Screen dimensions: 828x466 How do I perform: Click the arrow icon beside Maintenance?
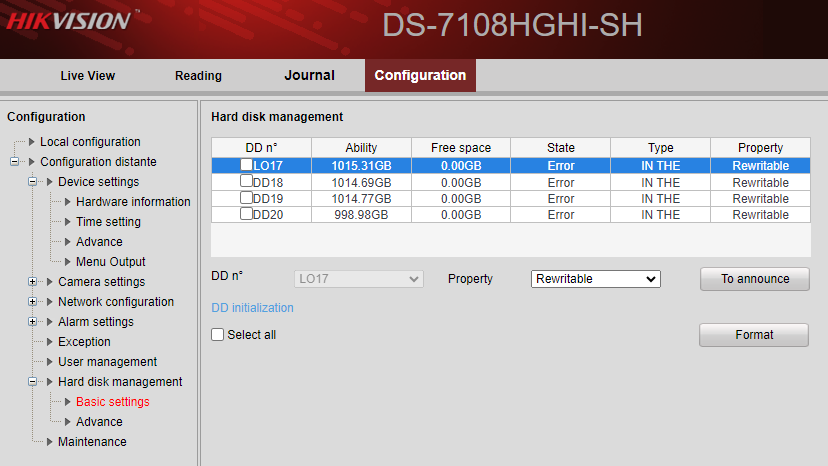[50, 442]
